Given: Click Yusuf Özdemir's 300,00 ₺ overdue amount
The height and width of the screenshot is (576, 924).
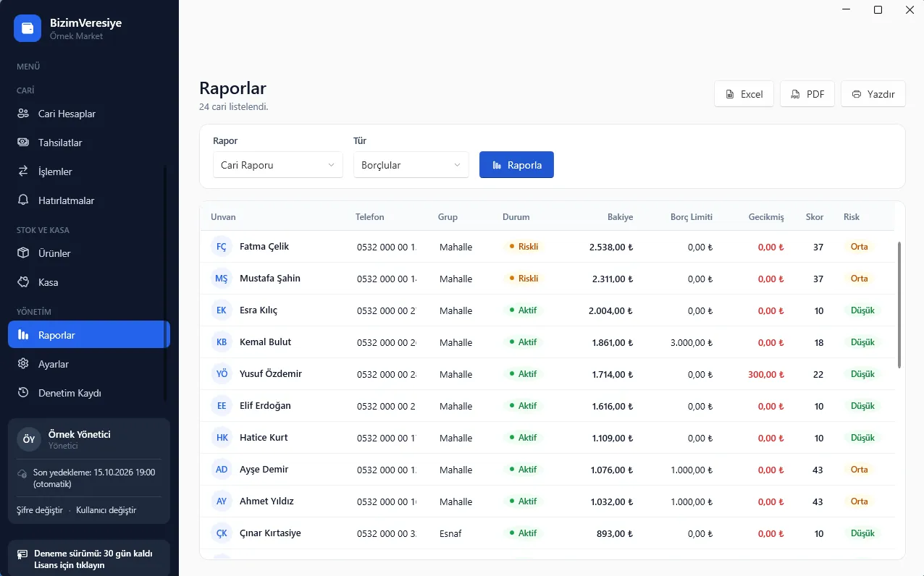Looking at the screenshot, I should pos(766,374).
